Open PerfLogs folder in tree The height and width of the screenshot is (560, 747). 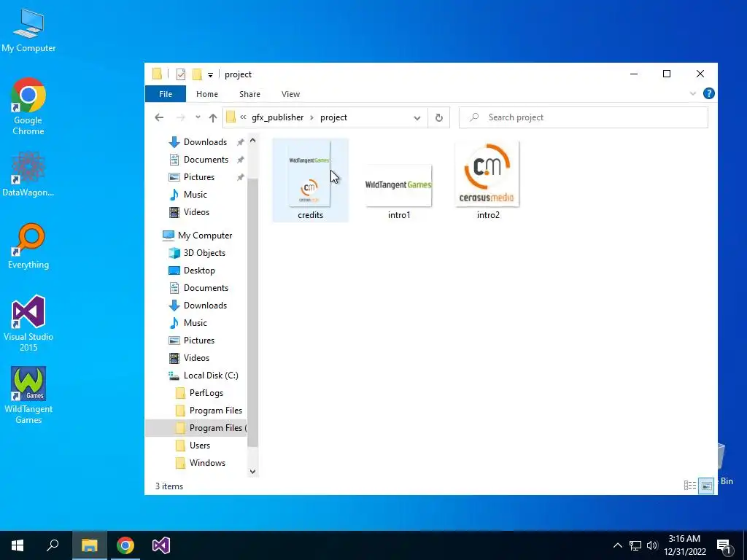(206, 393)
